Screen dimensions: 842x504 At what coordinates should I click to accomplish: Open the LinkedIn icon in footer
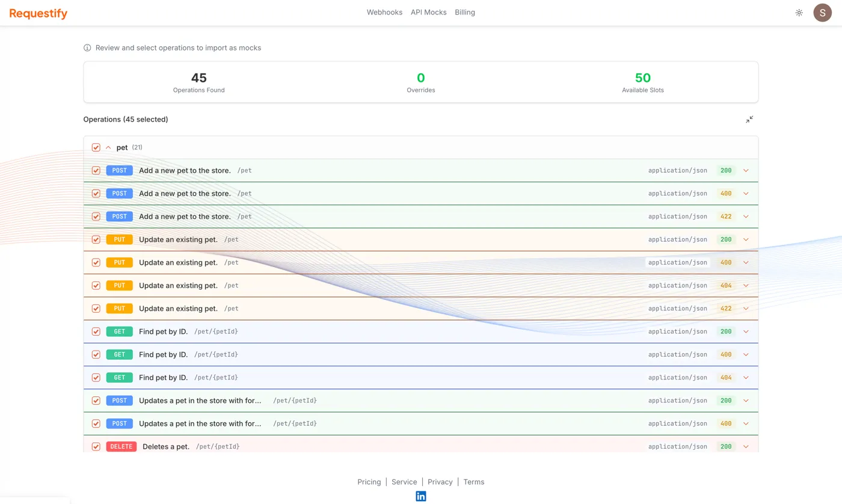(421, 496)
